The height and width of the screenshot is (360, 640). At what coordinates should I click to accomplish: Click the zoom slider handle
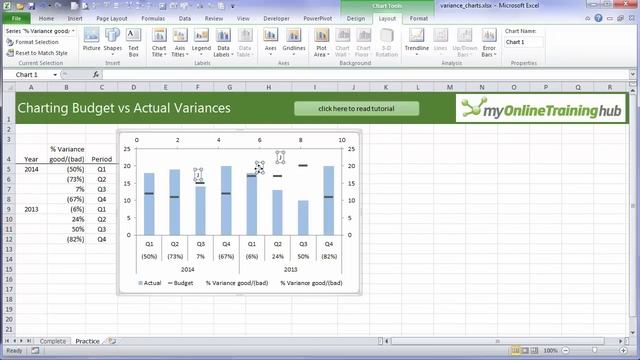click(594, 350)
